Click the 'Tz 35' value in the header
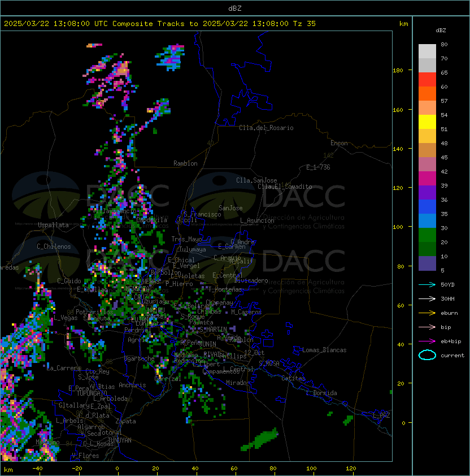The image size is (470, 476). (x=304, y=24)
